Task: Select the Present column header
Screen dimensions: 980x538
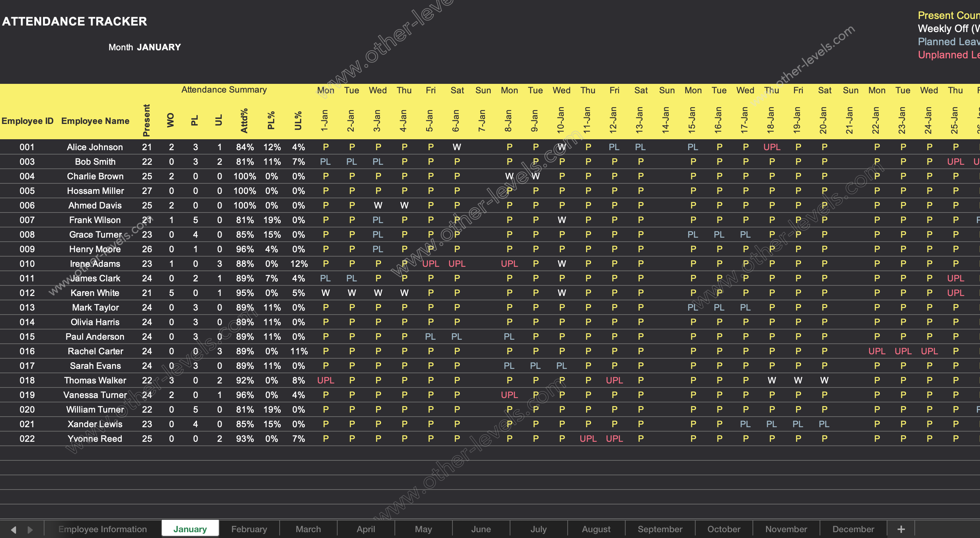Action: click(147, 120)
